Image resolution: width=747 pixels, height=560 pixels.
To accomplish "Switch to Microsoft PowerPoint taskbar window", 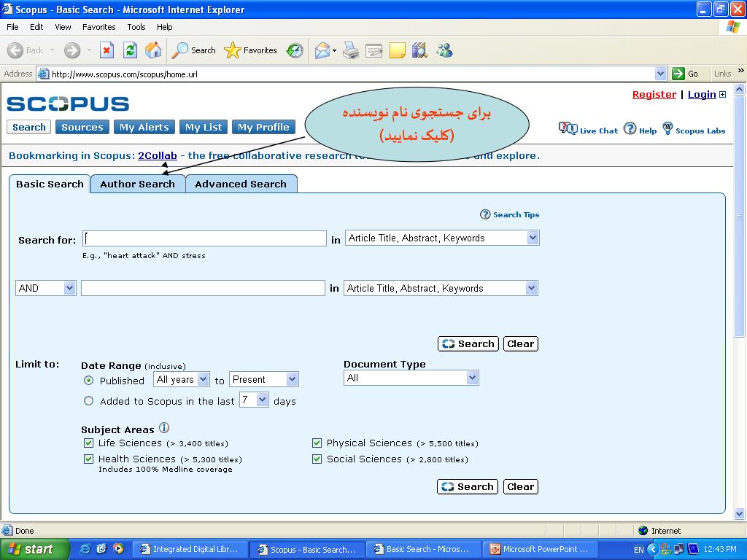I will (x=540, y=549).
